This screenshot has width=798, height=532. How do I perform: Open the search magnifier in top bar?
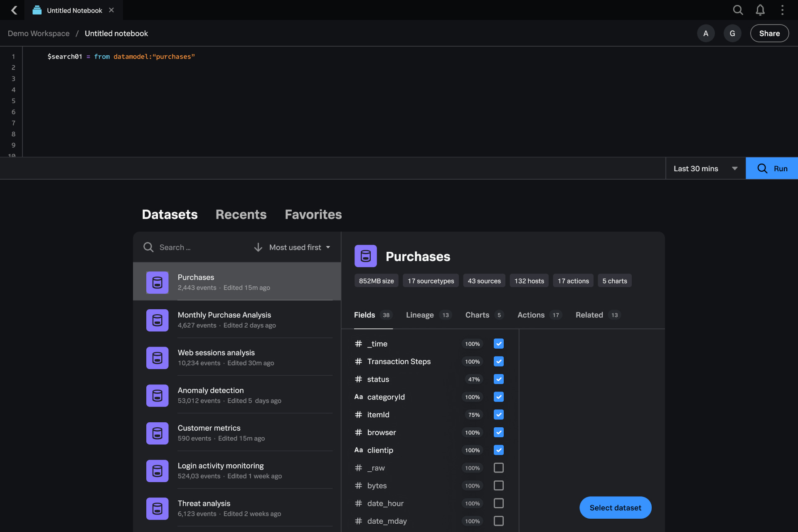[738, 10]
